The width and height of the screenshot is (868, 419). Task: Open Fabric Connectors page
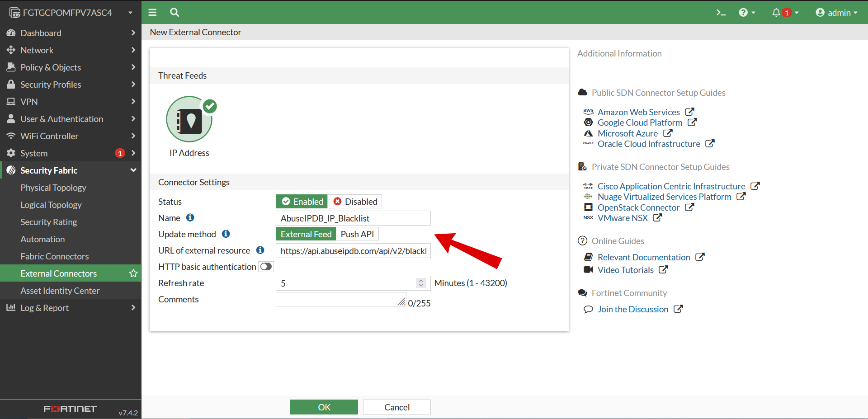pos(55,256)
